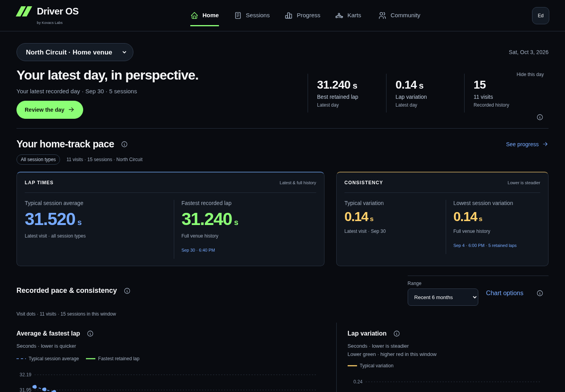Open the Ed user profile avatar
565x392 pixels.
point(541,16)
